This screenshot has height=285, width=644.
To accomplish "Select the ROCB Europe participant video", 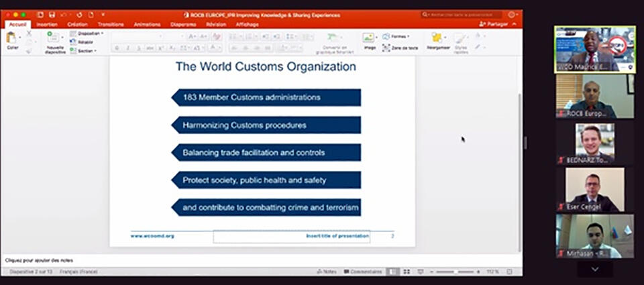I will 595,97.
